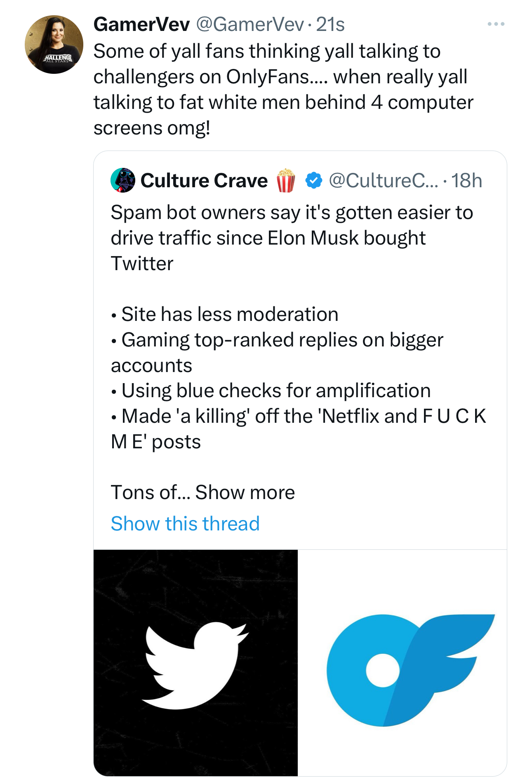Open the blue OnlyFans logo image
This screenshot has height=782, width=532.
pyautogui.click(x=403, y=663)
